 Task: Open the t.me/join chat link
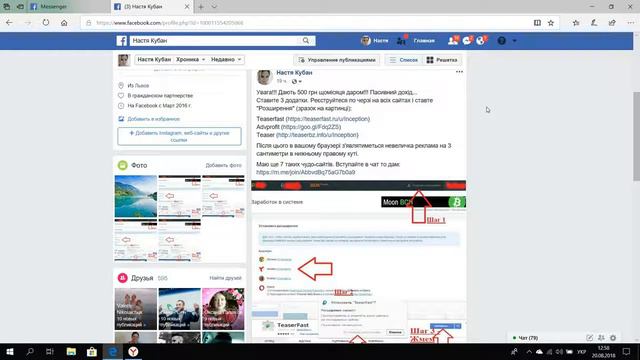click(x=306, y=172)
